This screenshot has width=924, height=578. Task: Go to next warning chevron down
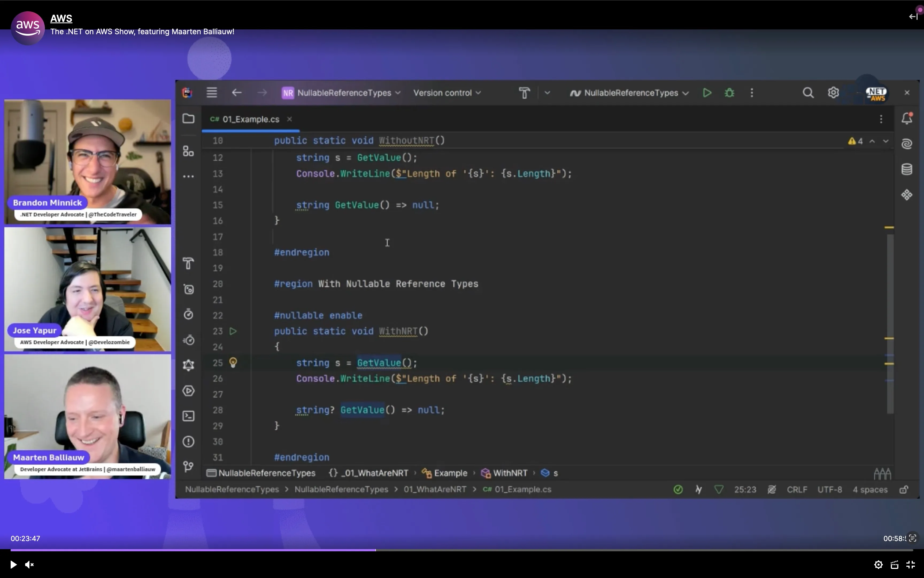886,141
